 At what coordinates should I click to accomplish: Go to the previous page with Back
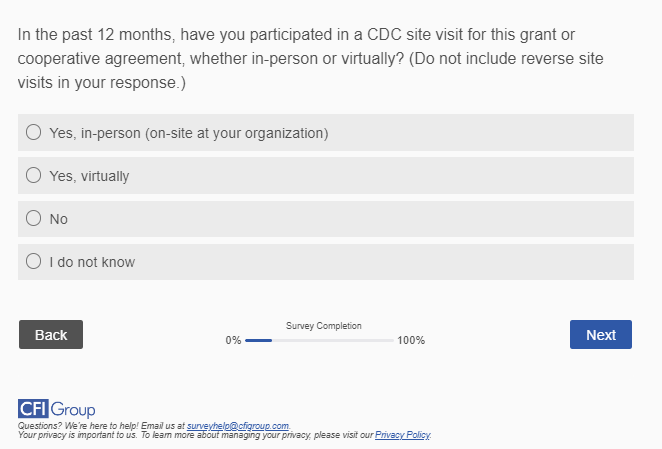tap(51, 335)
